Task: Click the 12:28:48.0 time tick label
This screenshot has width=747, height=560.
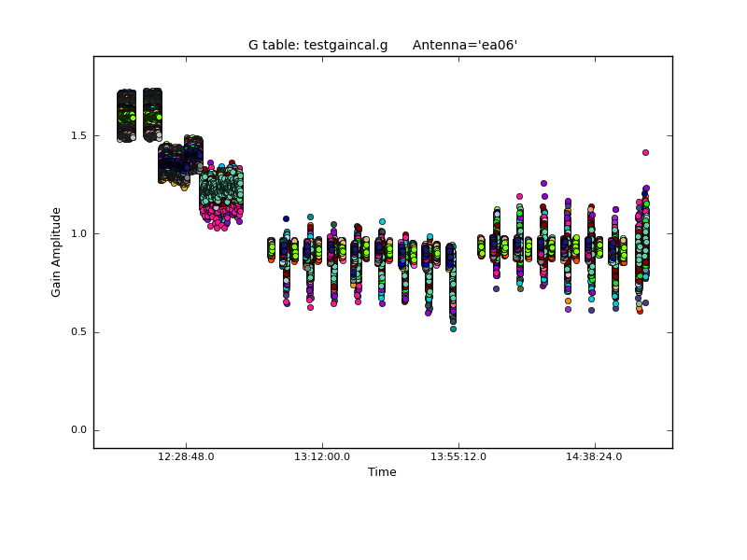Action: (x=186, y=457)
